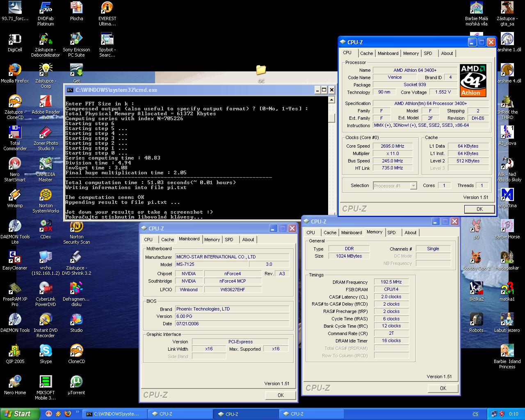This screenshot has height=420, width=525.
Task: Open FreeRAM XP Pro icon
Action: (15, 294)
